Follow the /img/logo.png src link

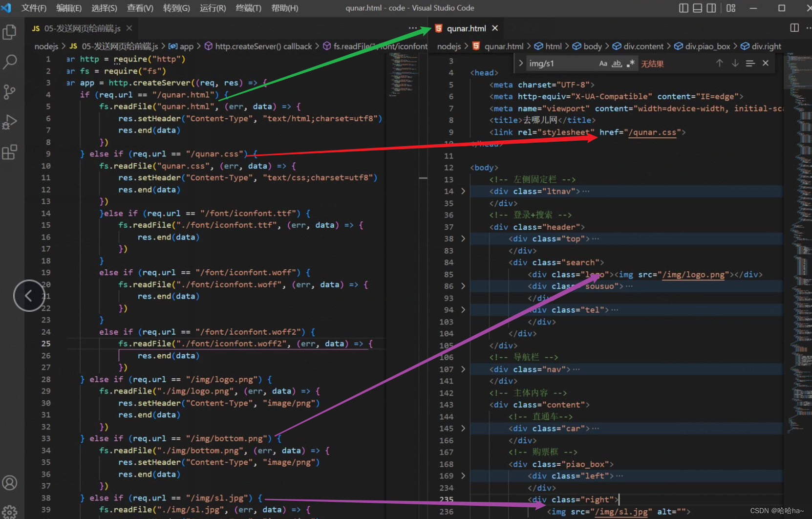[693, 274]
